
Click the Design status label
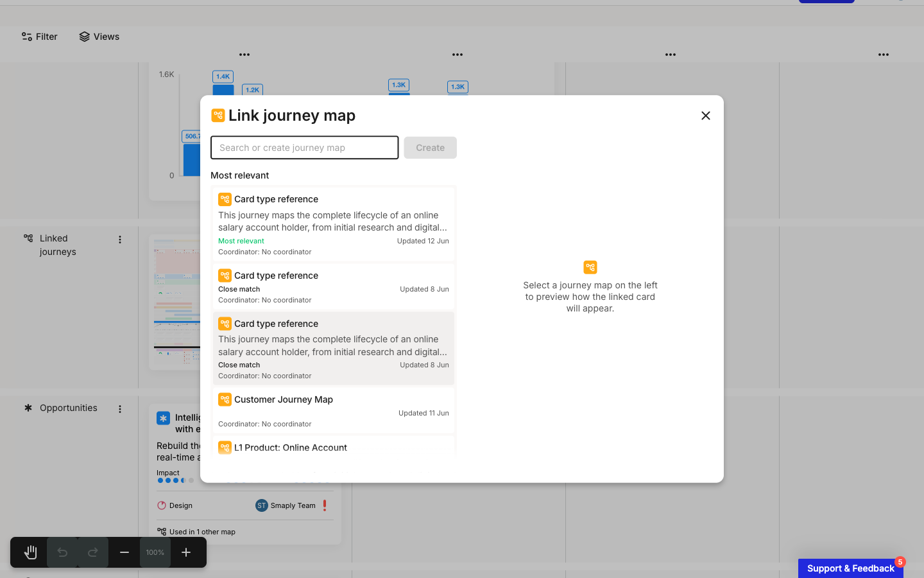(x=181, y=505)
